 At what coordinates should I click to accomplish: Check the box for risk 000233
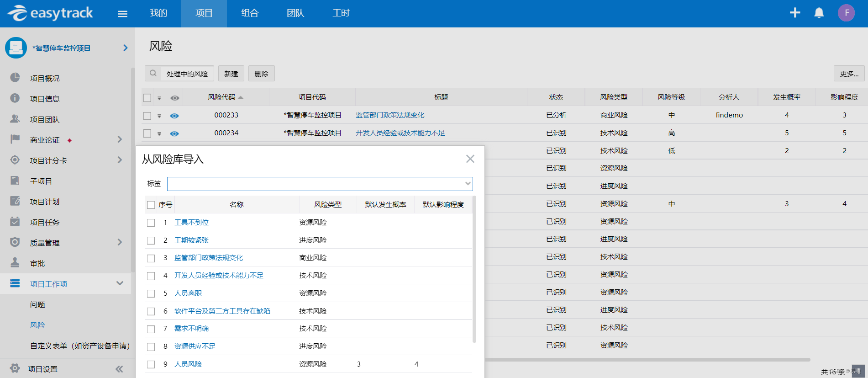(x=147, y=116)
